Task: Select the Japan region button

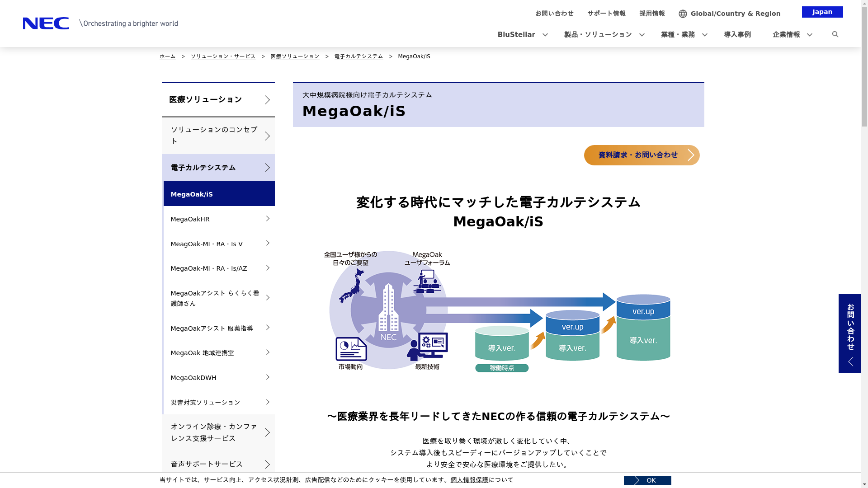Action: pyautogui.click(x=822, y=12)
